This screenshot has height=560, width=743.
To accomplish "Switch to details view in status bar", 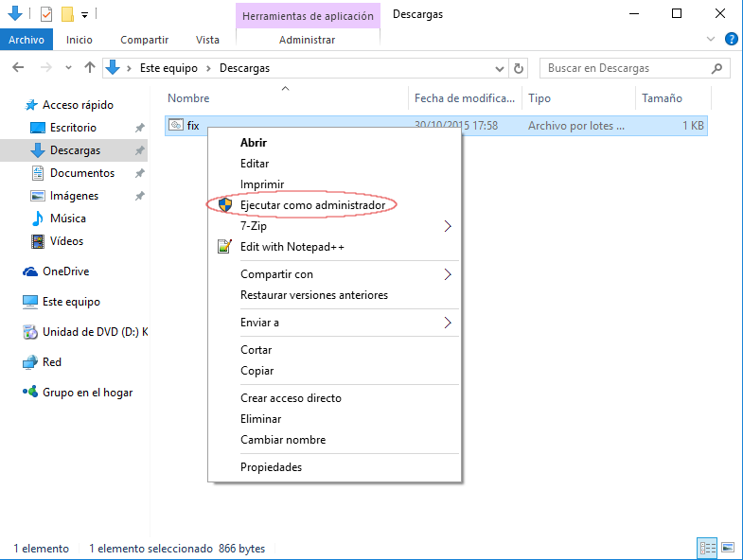I will point(706,548).
